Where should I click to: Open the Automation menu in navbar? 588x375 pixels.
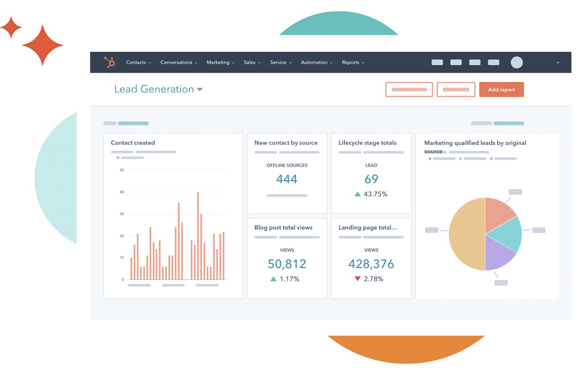click(x=316, y=62)
